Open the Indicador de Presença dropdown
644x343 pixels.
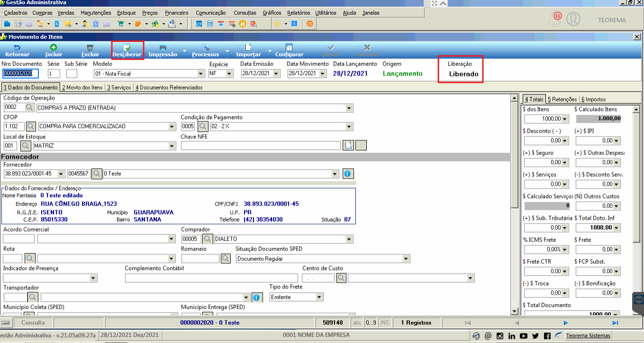(x=93, y=278)
